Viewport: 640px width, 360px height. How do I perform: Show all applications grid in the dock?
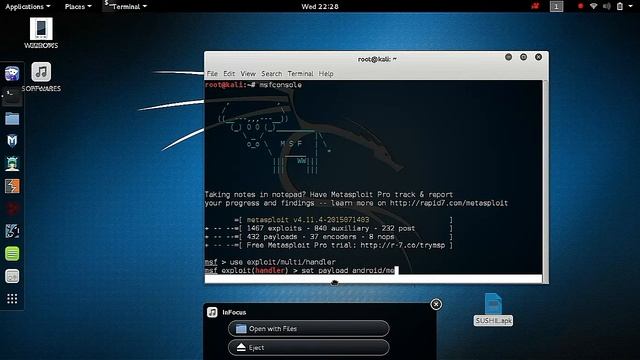click(12, 299)
